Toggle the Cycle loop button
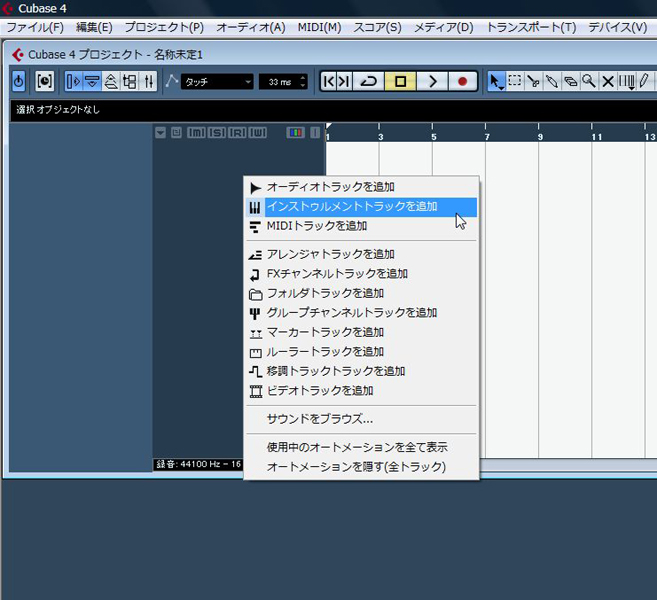The width and height of the screenshot is (657, 600). 369,81
